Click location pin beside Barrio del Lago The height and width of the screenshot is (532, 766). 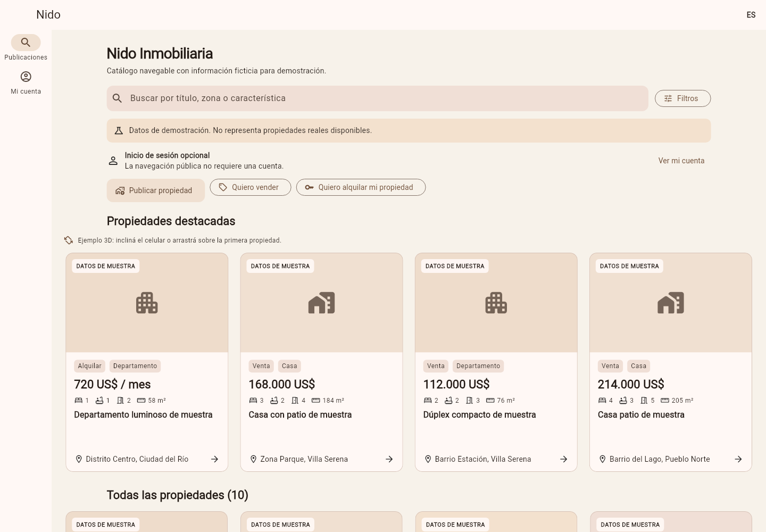pyautogui.click(x=602, y=459)
